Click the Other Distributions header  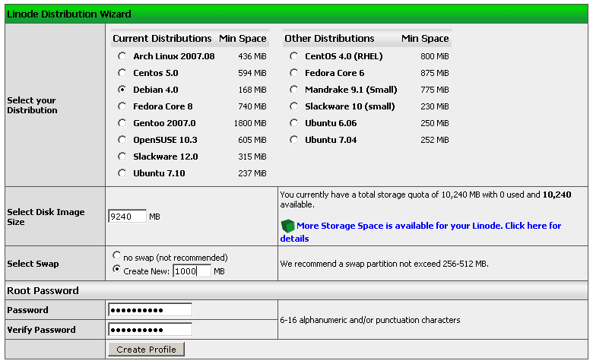click(x=329, y=38)
